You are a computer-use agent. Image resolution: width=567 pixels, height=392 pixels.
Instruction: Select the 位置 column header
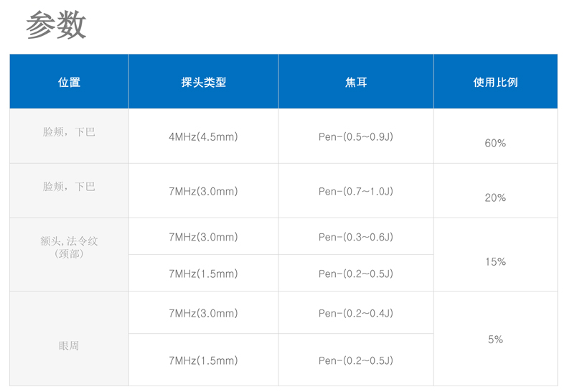[69, 82]
